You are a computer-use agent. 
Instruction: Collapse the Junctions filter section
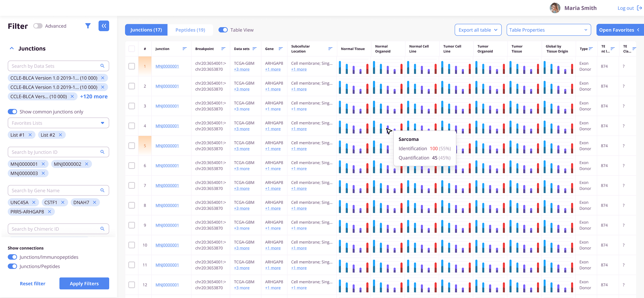[x=12, y=48]
